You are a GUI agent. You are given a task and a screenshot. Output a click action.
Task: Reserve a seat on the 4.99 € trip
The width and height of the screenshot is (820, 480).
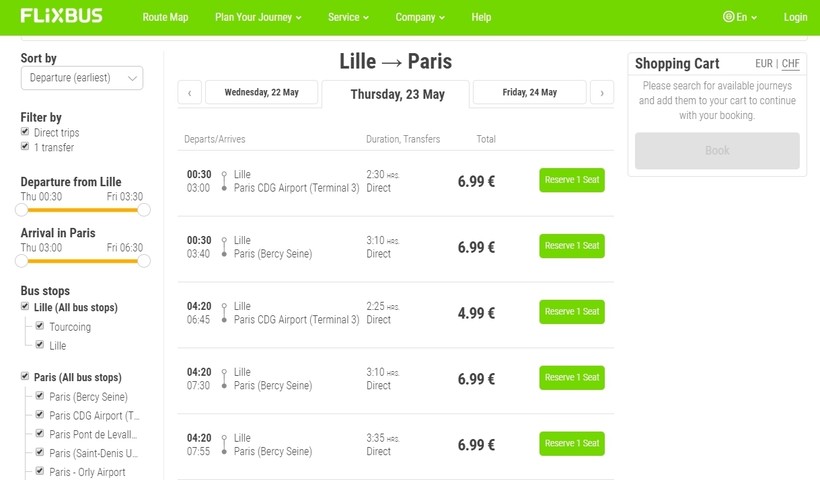571,312
